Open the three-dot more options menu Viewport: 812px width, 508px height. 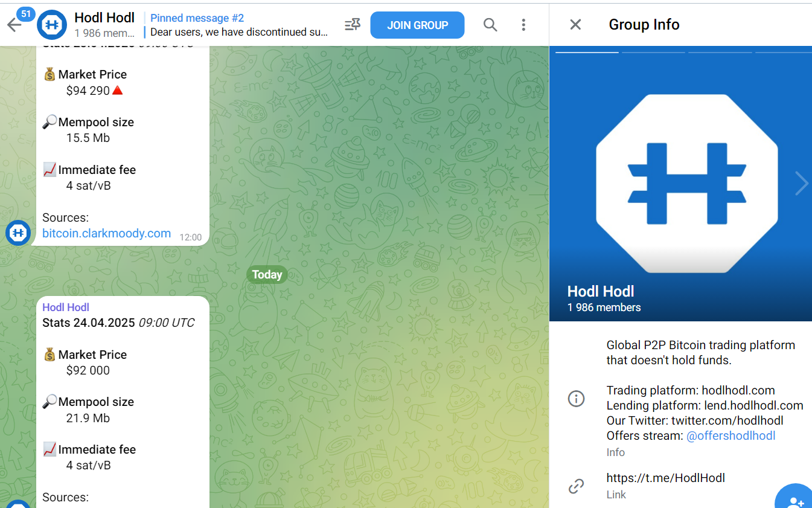click(523, 25)
